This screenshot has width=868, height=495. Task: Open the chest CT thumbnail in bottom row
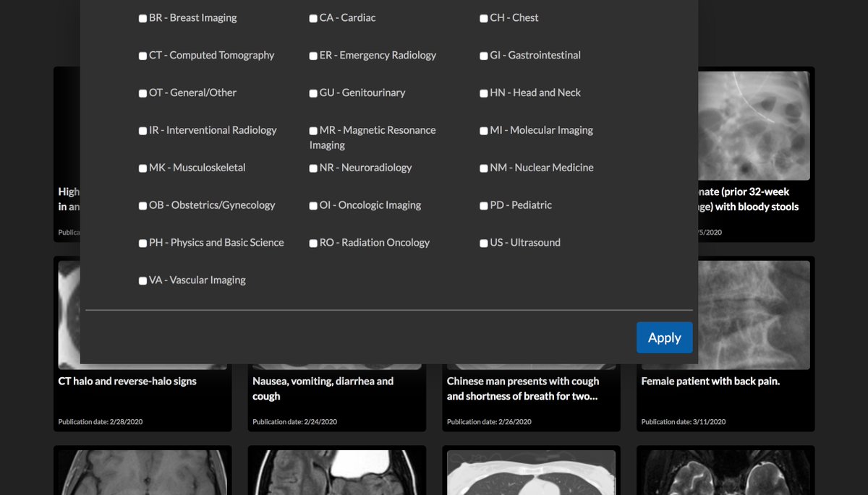click(532, 473)
